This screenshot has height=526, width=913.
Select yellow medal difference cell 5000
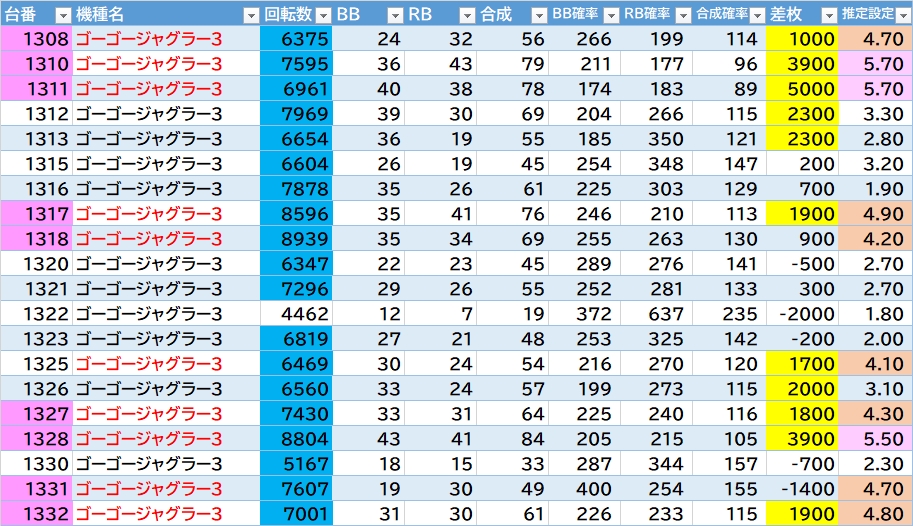click(802, 89)
